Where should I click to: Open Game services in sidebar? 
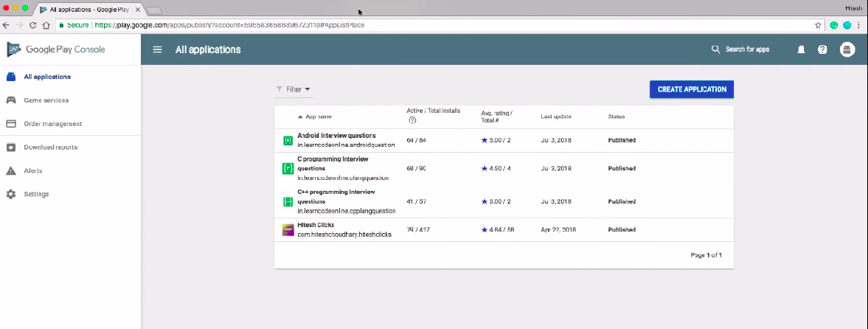pos(46,100)
